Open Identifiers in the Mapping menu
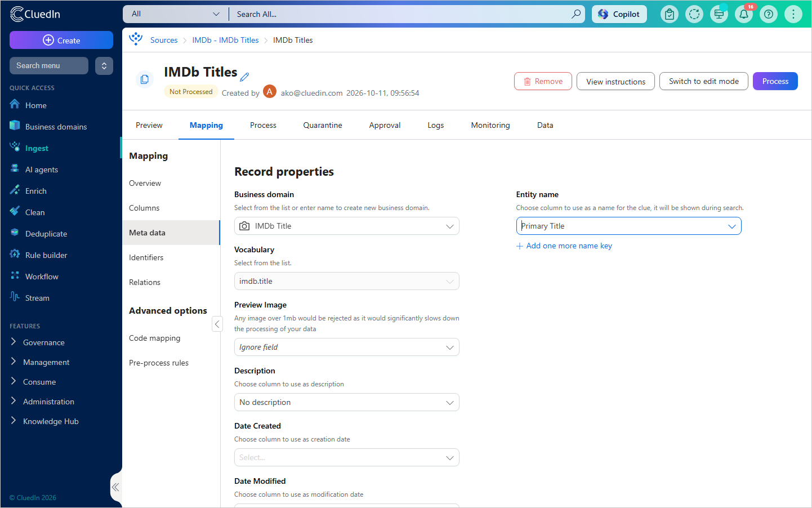The image size is (812, 508). click(171, 257)
